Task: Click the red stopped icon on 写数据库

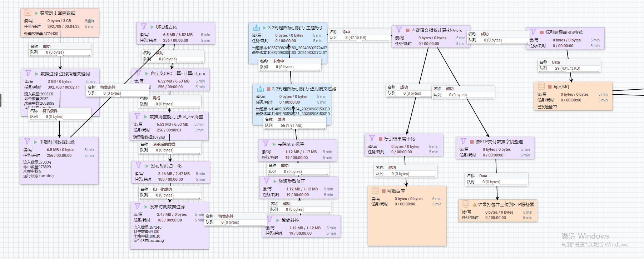Action: pos(384,191)
